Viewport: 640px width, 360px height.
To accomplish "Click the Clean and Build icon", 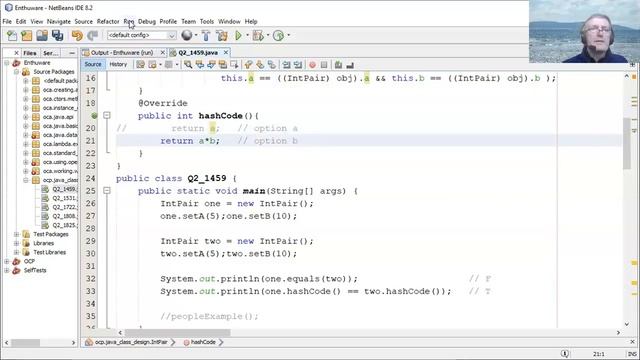I will click(222, 36).
